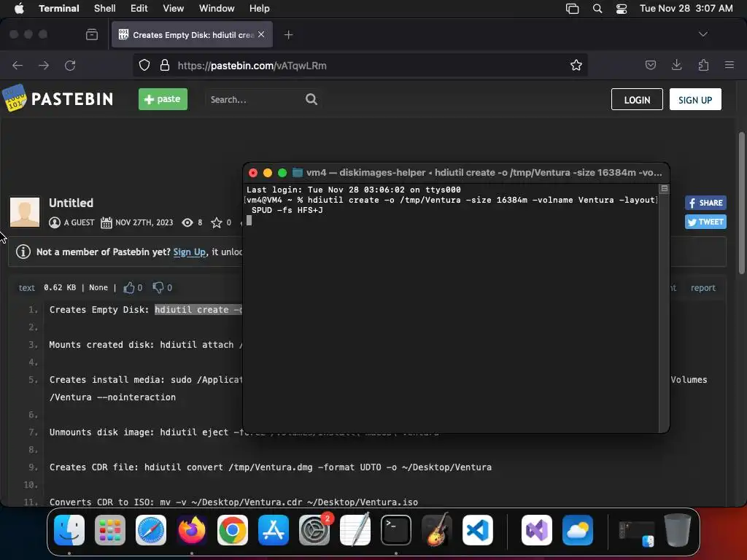Open Visual Studio Code from the Dock
747x560 pixels.
pyautogui.click(x=477, y=530)
